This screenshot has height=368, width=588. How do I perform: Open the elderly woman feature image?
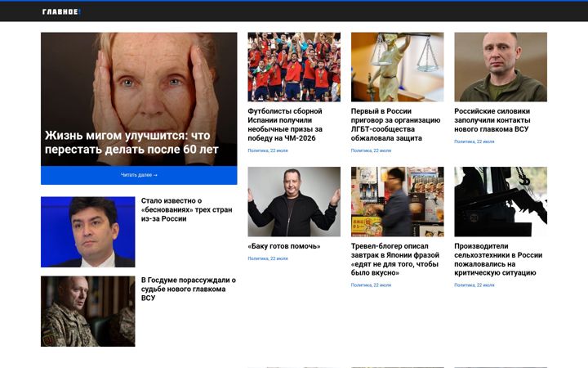(x=139, y=99)
